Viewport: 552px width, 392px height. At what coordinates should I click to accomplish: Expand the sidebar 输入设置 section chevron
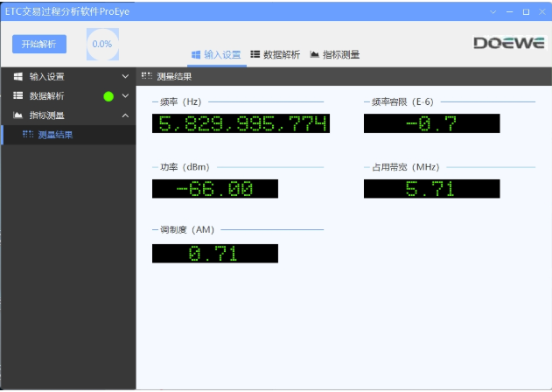click(125, 77)
